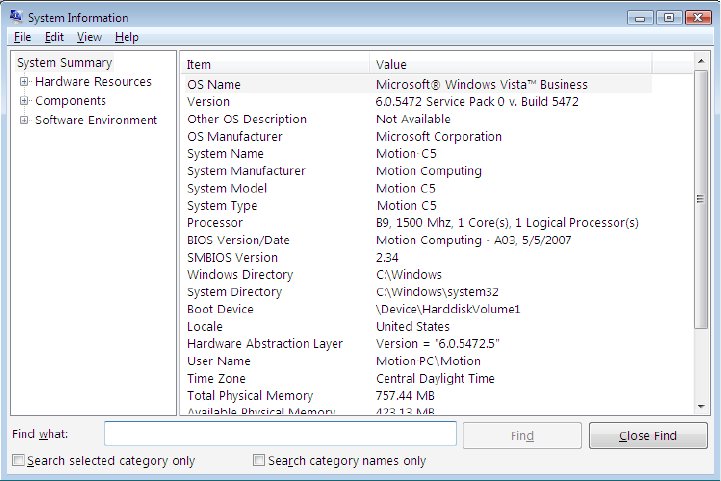721x481 pixels.
Task: Click the scrollbar down arrow
Action: tap(701, 406)
